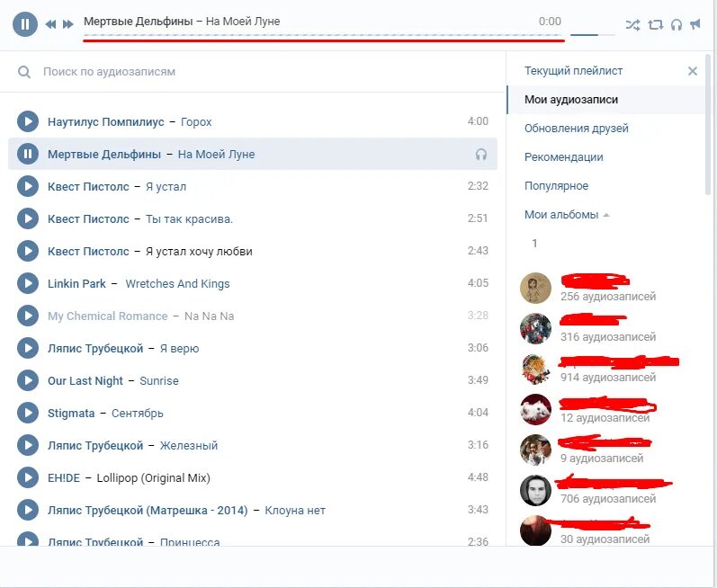Open friend with 30 аудиозаписей
This screenshot has height=588, width=717.
point(535,530)
